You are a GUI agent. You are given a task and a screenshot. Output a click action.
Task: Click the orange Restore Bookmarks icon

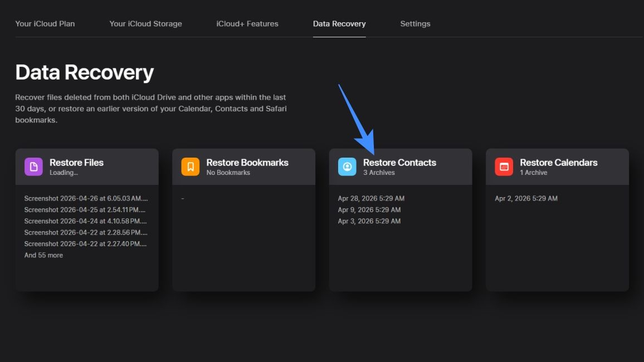[190, 167]
